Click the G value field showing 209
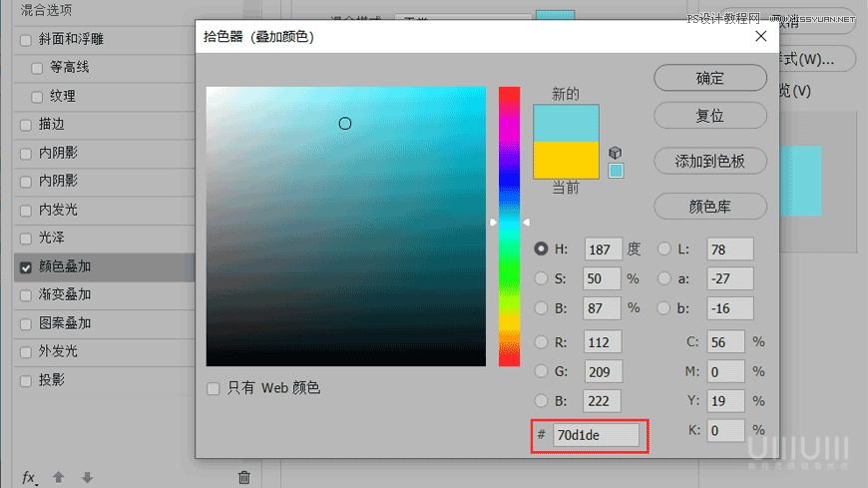Viewport: 868px width, 488px height. tap(603, 371)
